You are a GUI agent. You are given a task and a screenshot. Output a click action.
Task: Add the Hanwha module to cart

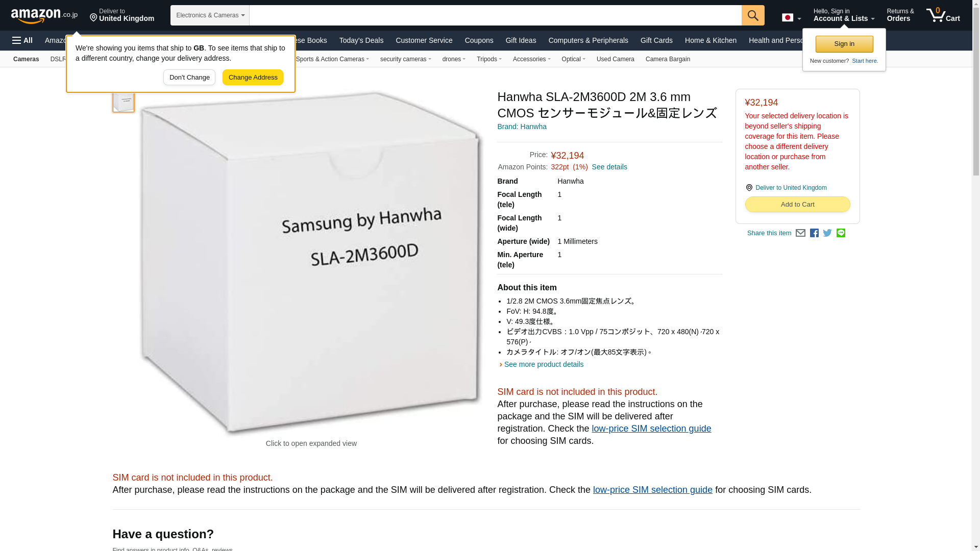(x=797, y=205)
